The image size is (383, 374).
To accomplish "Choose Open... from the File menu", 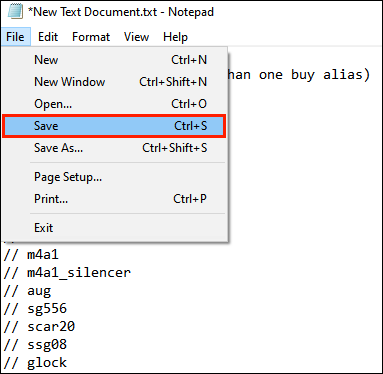I will pos(115,104).
